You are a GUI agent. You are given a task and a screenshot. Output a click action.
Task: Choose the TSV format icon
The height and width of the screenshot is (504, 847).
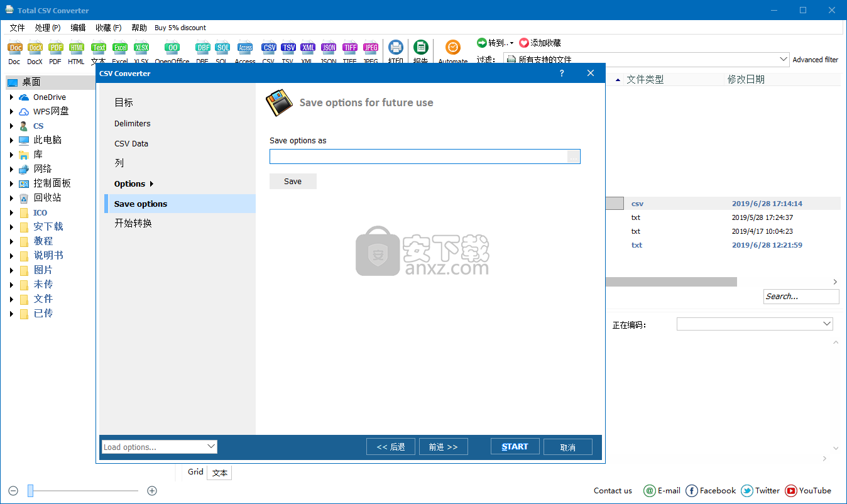point(288,47)
